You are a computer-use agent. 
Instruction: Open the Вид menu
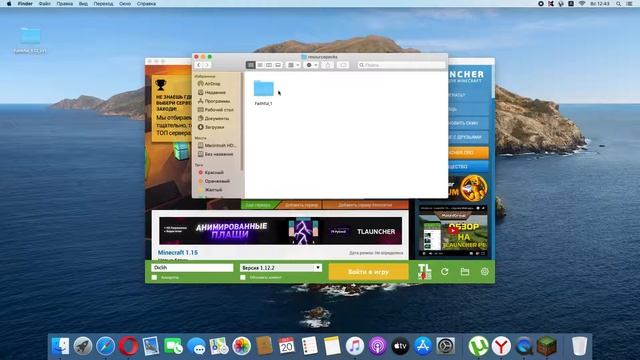pos(83,4)
